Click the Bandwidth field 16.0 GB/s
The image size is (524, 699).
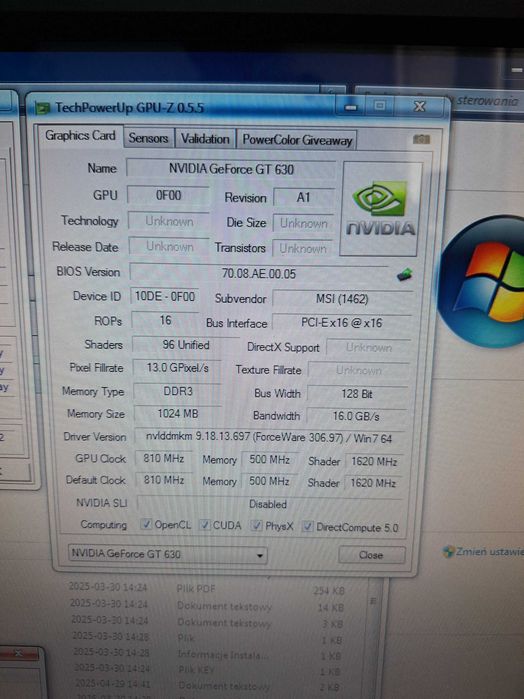pos(356,416)
